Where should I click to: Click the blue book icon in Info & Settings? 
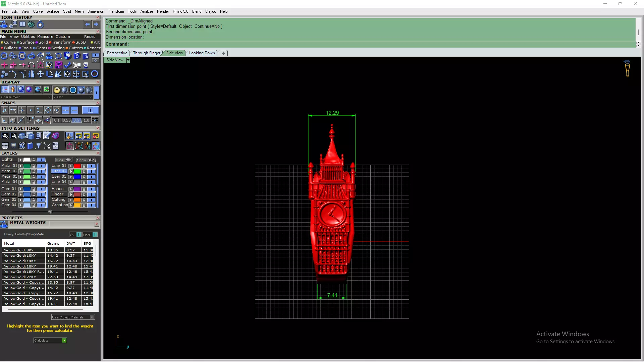coord(30,146)
